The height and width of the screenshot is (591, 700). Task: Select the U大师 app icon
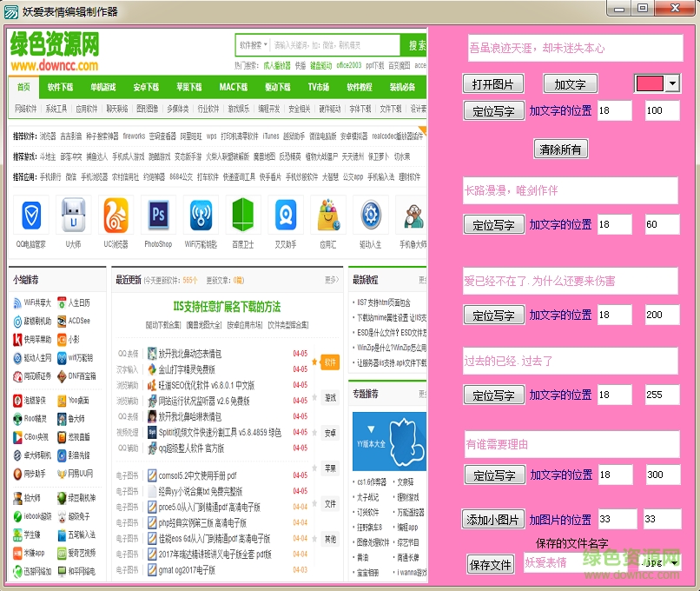click(73, 216)
